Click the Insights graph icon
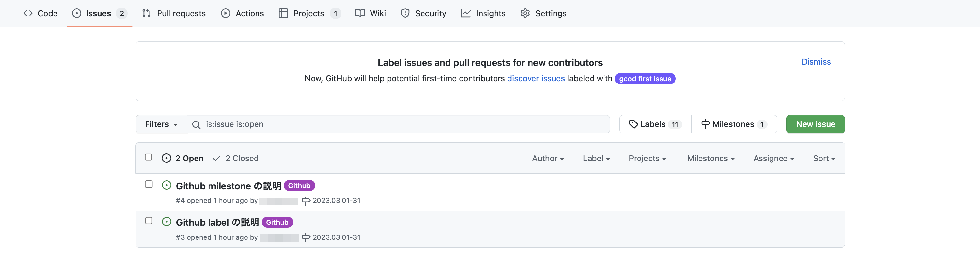This screenshot has height=256, width=980. pyautogui.click(x=466, y=13)
